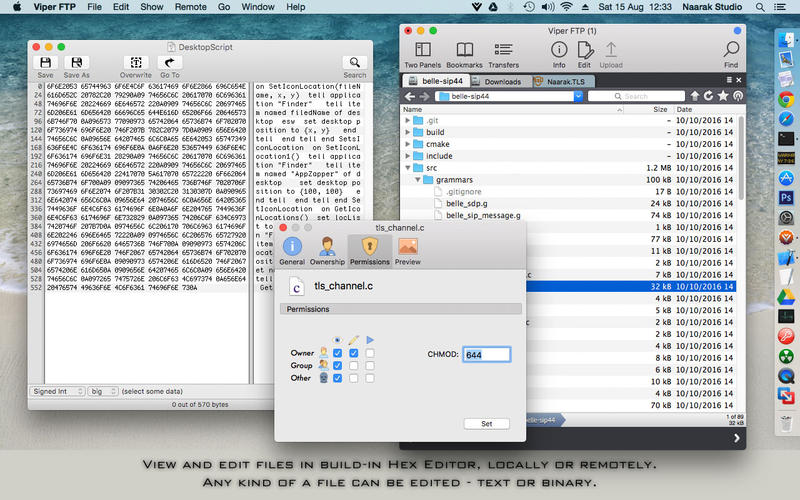Viewport: 800px width, 500px height.
Task: Click the Search field in the file browser
Action: click(x=636, y=96)
